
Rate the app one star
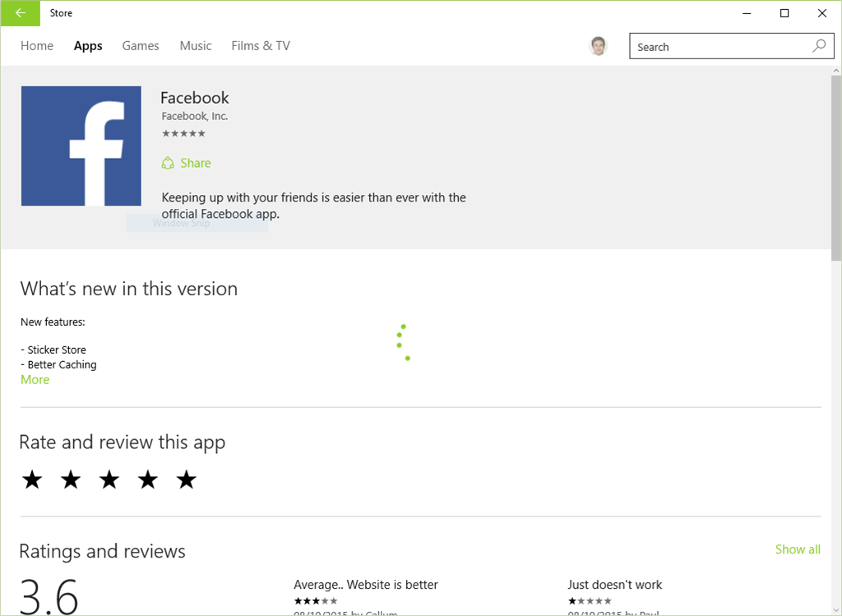32,479
